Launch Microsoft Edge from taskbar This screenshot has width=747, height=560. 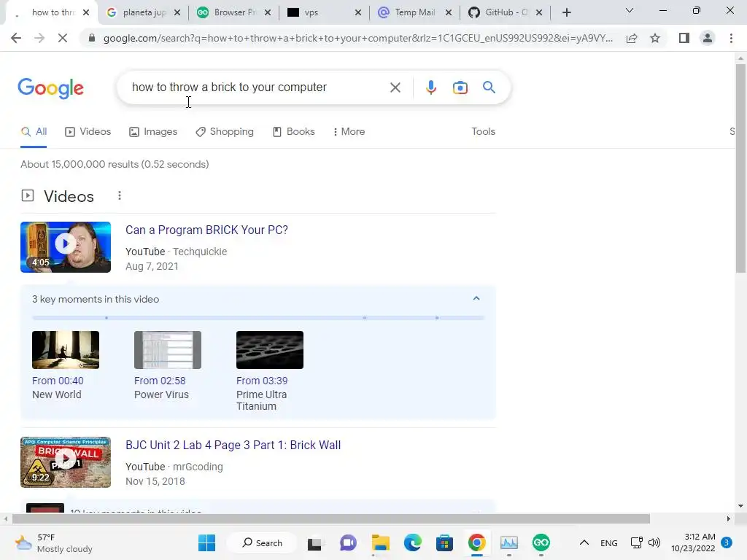[413, 542]
